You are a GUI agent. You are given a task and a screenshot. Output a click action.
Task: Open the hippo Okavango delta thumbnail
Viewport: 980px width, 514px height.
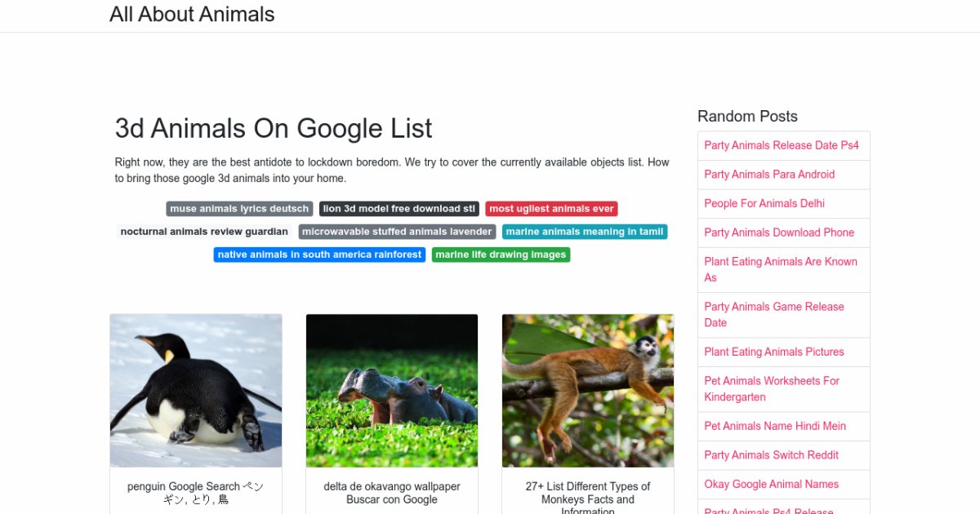pyautogui.click(x=392, y=390)
